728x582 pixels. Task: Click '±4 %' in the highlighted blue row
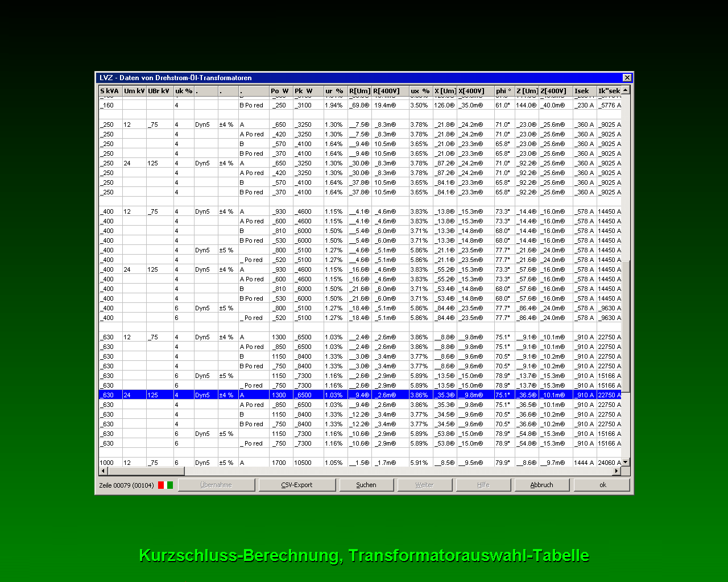pyautogui.click(x=226, y=395)
